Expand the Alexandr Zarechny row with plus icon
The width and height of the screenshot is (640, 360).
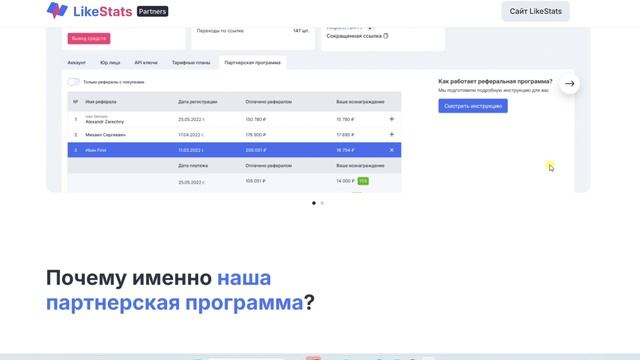pos(391,119)
